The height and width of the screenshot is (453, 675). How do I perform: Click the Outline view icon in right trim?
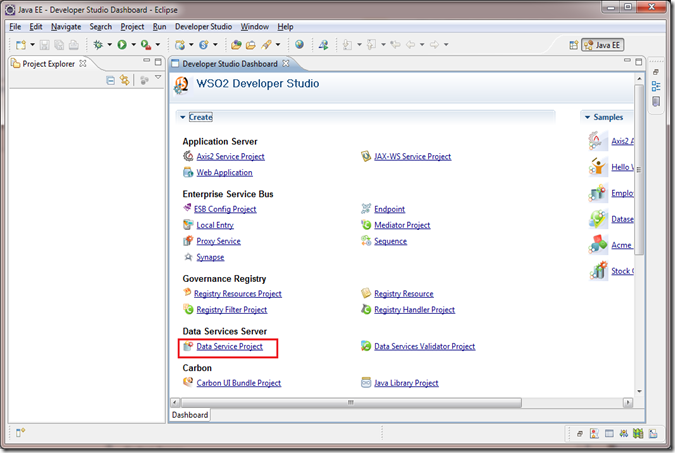(x=656, y=86)
